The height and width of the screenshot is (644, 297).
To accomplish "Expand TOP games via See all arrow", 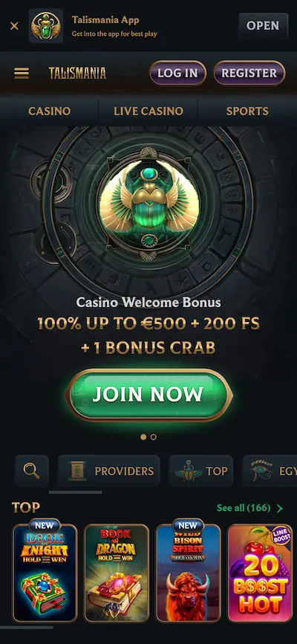I will [280, 509].
